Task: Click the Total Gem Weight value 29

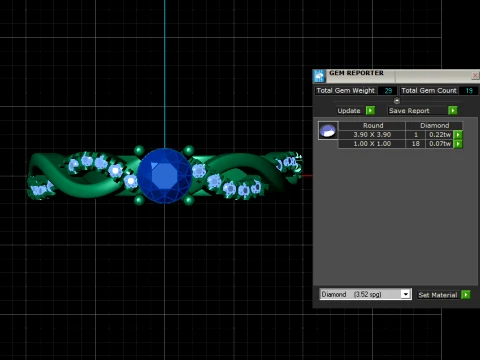Action: click(x=388, y=91)
